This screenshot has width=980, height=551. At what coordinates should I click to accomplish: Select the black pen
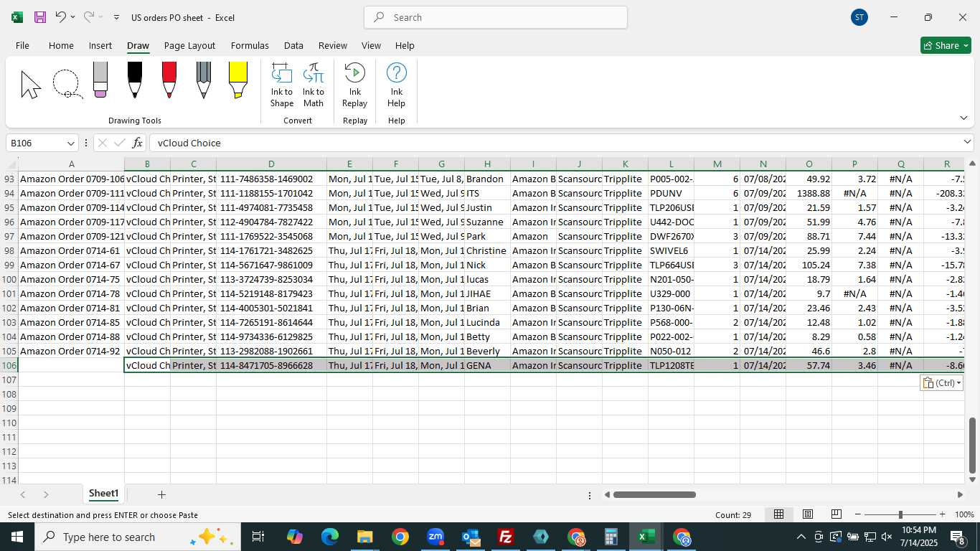(134, 80)
